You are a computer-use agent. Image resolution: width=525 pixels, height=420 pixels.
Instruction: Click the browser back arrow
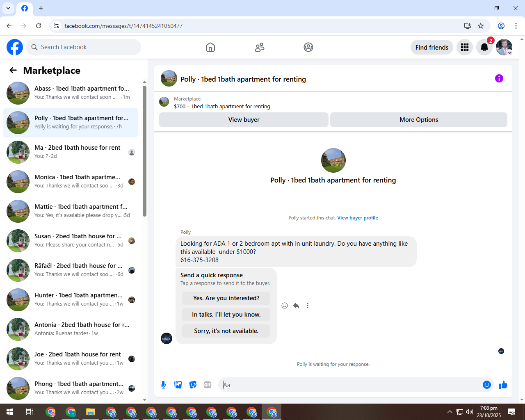pos(9,26)
